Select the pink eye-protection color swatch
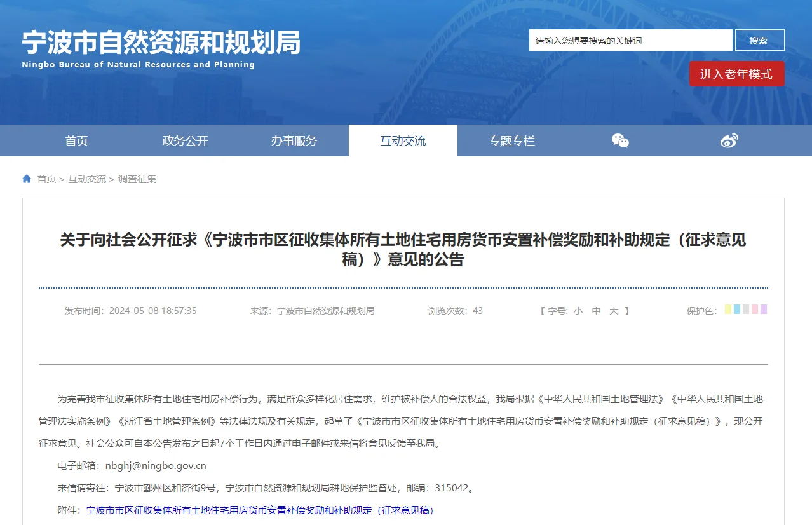This screenshot has width=812, height=525. [x=755, y=310]
